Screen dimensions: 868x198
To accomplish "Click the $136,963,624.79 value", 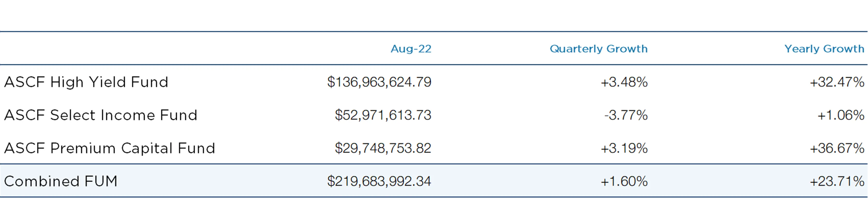I will tap(379, 82).
